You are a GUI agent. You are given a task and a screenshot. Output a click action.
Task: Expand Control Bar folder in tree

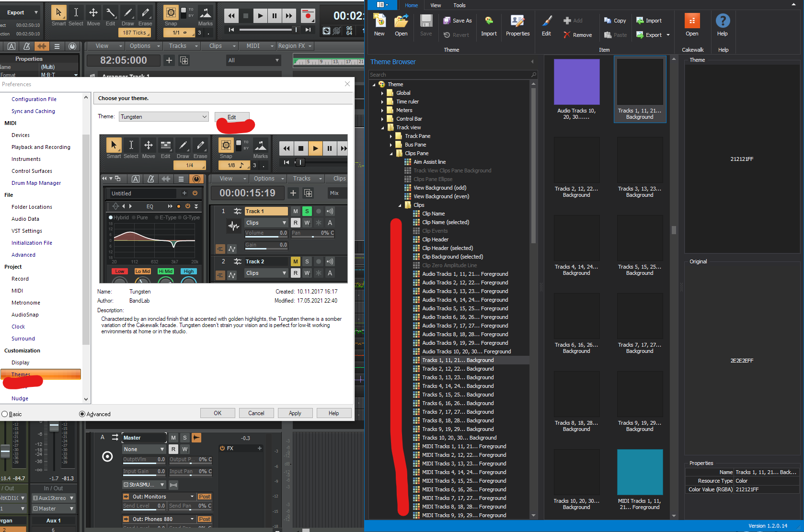point(382,119)
